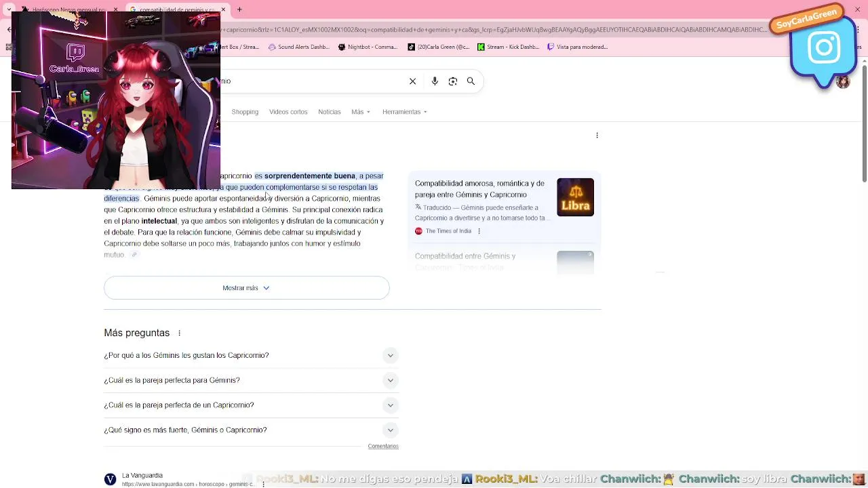This screenshot has height=488, width=868.
Task: Expand the answer with Mostrar más
Action: [x=247, y=288]
